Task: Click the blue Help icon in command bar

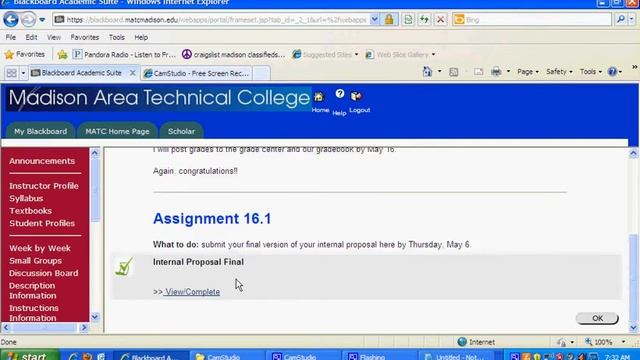Action: pyautogui.click(x=612, y=72)
